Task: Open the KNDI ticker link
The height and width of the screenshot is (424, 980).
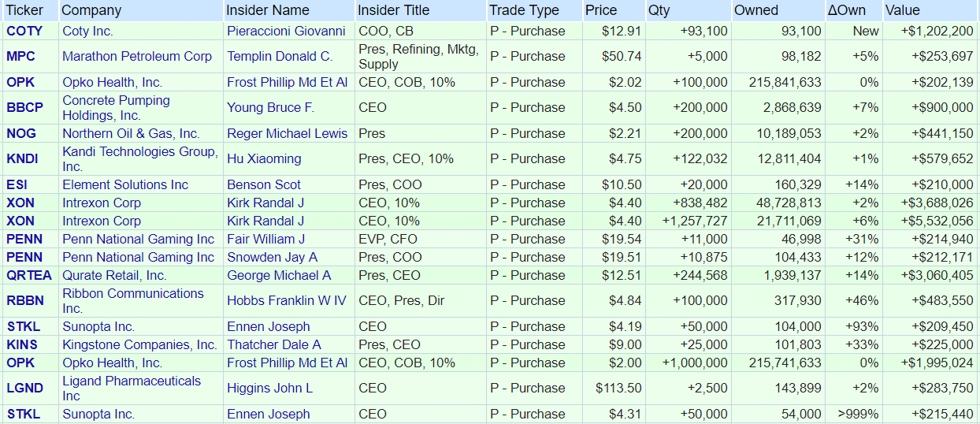Action: click(22, 158)
